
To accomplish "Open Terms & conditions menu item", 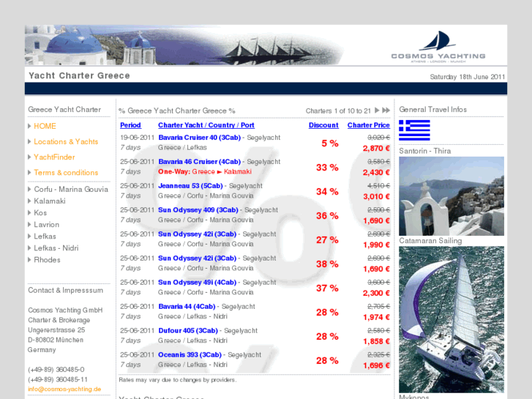I will (x=66, y=173).
